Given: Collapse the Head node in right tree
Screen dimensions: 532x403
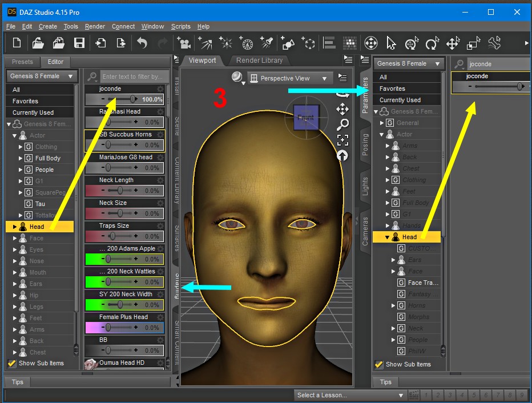Looking at the screenshot, I should 387,237.
